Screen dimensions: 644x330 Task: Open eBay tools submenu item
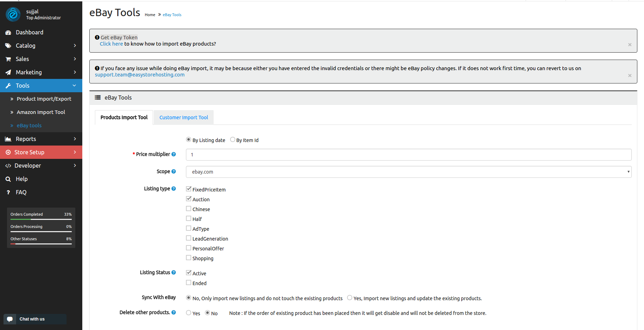[x=41, y=126]
